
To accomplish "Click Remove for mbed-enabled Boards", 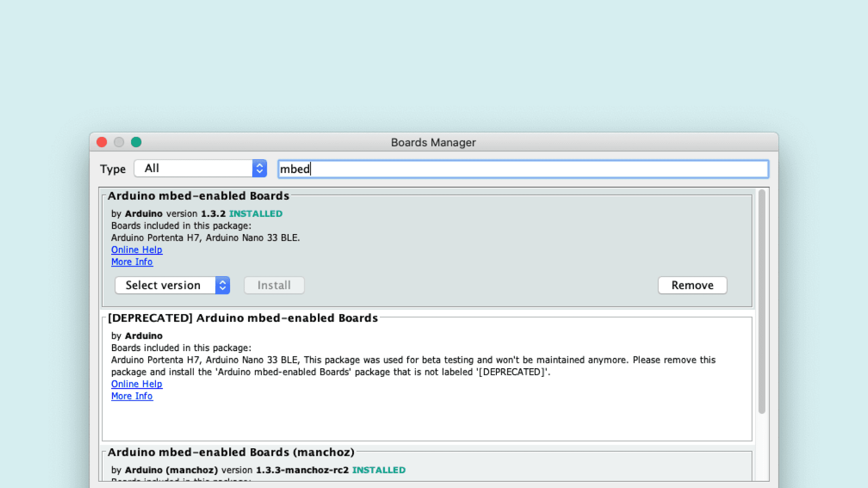I will click(x=692, y=285).
